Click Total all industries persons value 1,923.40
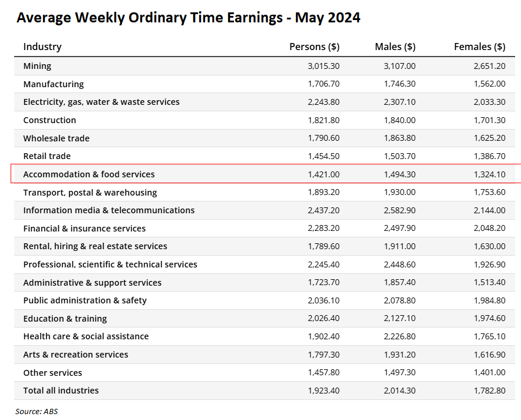 point(324,391)
